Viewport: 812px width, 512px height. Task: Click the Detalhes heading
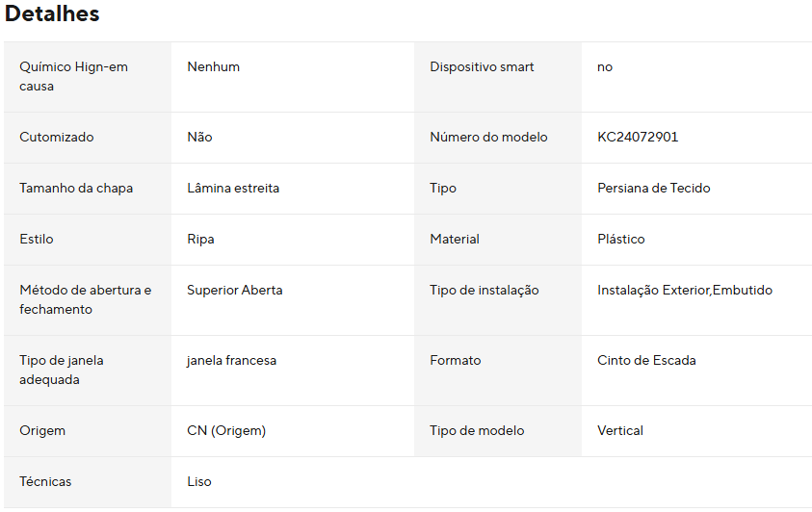coord(52,14)
